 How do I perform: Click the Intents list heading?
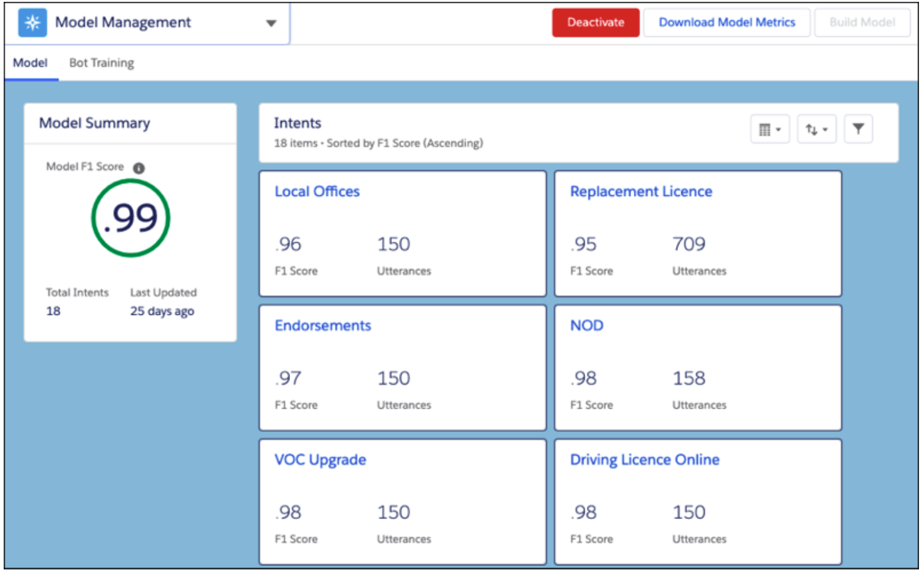point(297,123)
